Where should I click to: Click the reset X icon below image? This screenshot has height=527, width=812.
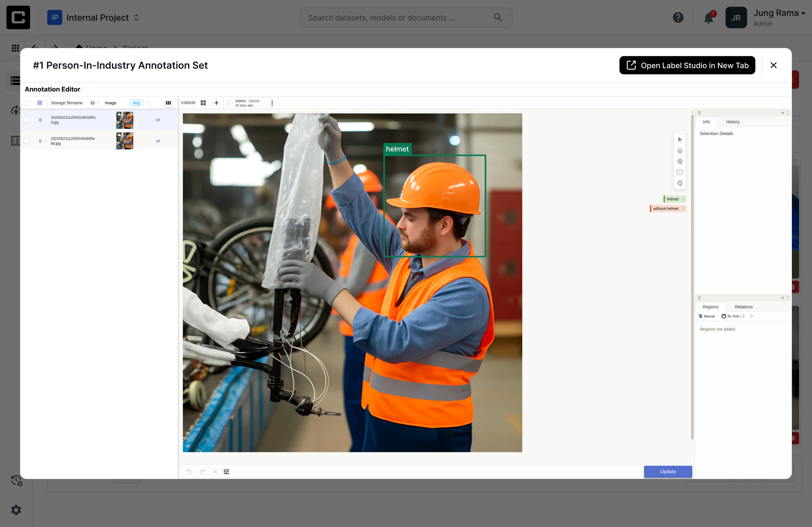pos(215,472)
